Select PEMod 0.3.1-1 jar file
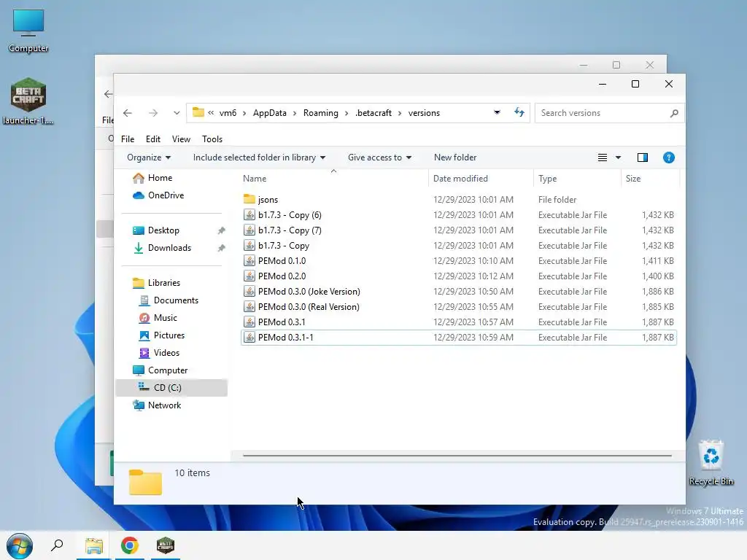The height and width of the screenshot is (560, 747). click(x=458, y=337)
